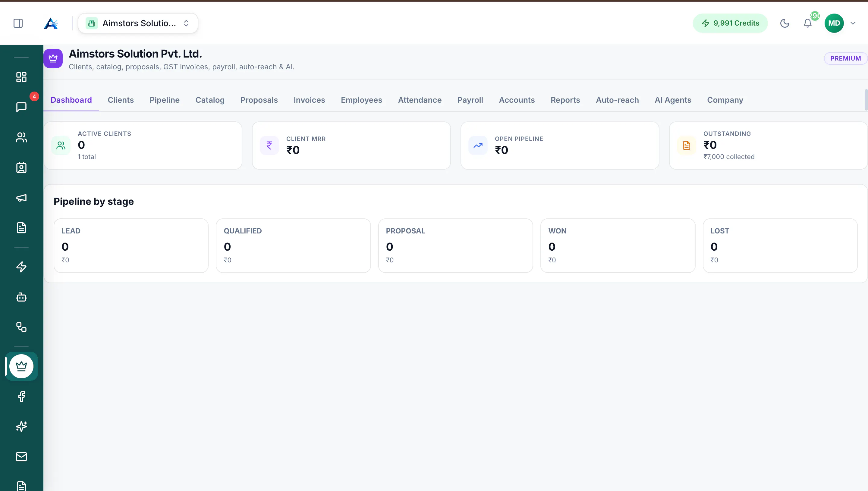
Task: Click the 'CLIENT MRR' label
Action: pos(306,139)
